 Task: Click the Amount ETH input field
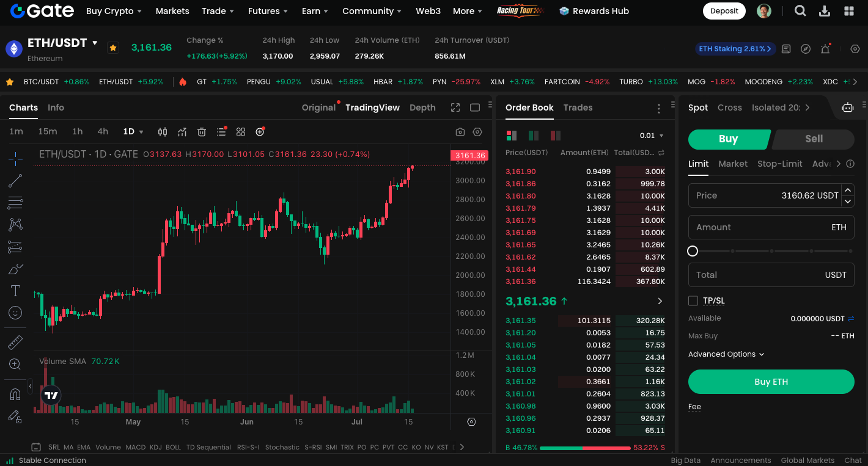pos(771,227)
